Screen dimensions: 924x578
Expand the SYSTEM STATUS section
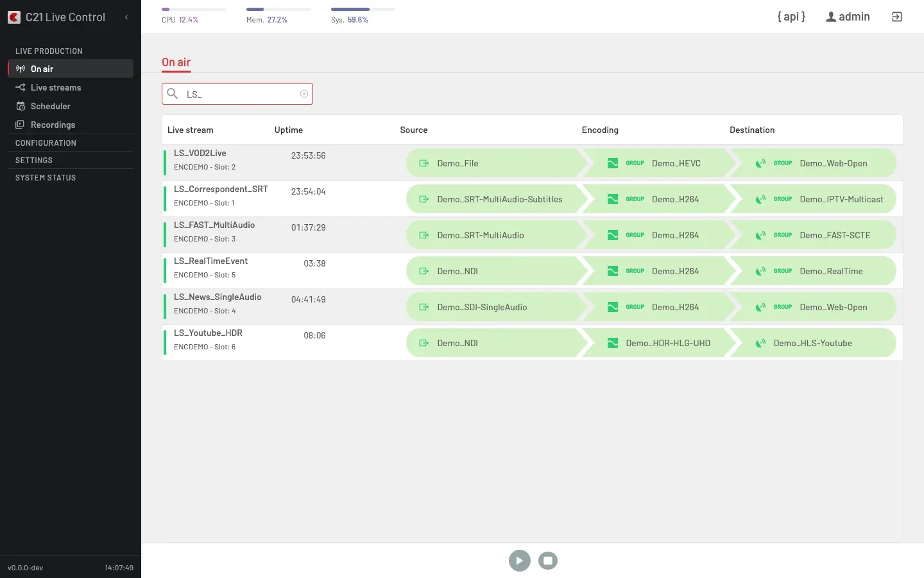point(46,177)
